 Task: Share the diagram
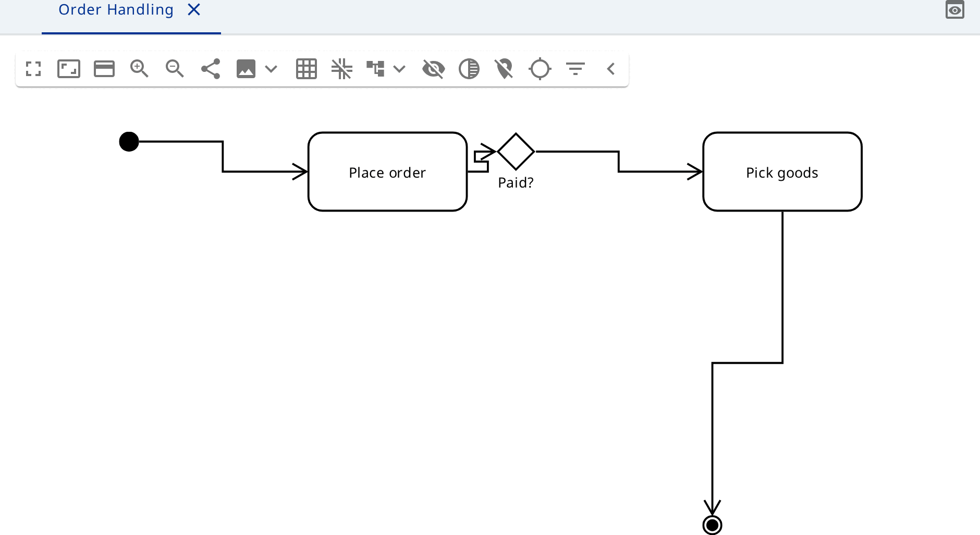211,69
